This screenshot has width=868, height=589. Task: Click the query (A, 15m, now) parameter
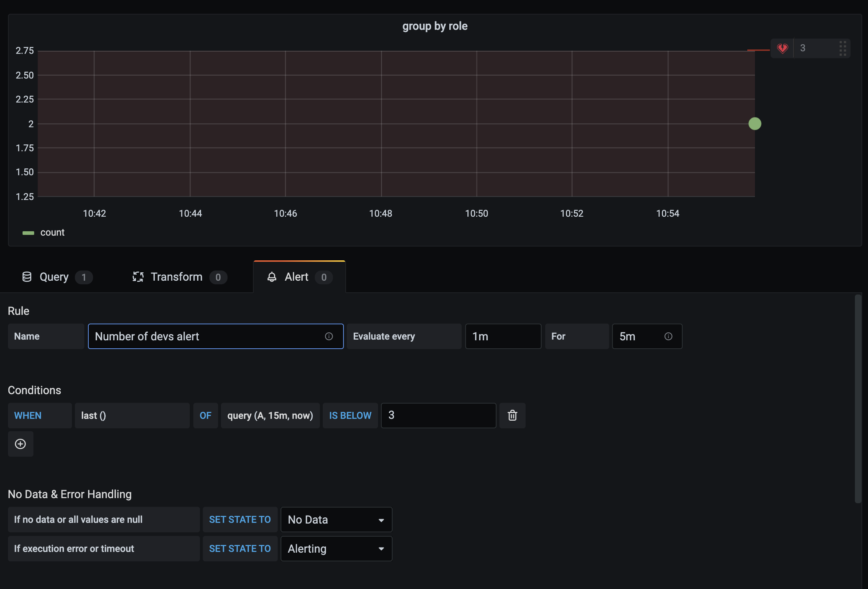coord(270,415)
